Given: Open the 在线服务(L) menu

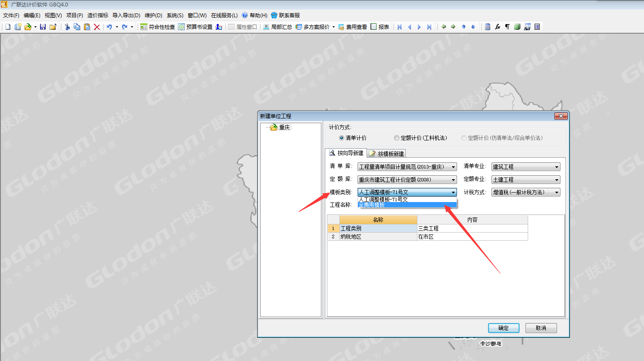Looking at the screenshot, I should [224, 16].
